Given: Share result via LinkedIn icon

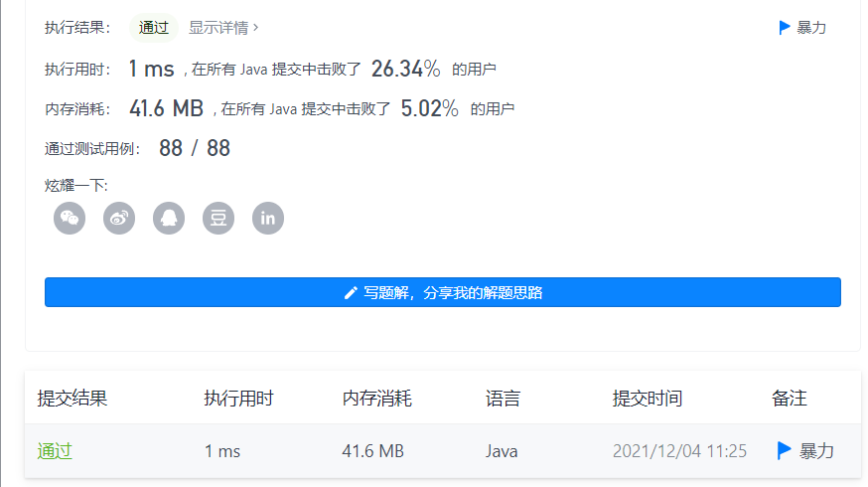Looking at the screenshot, I should click(x=268, y=219).
